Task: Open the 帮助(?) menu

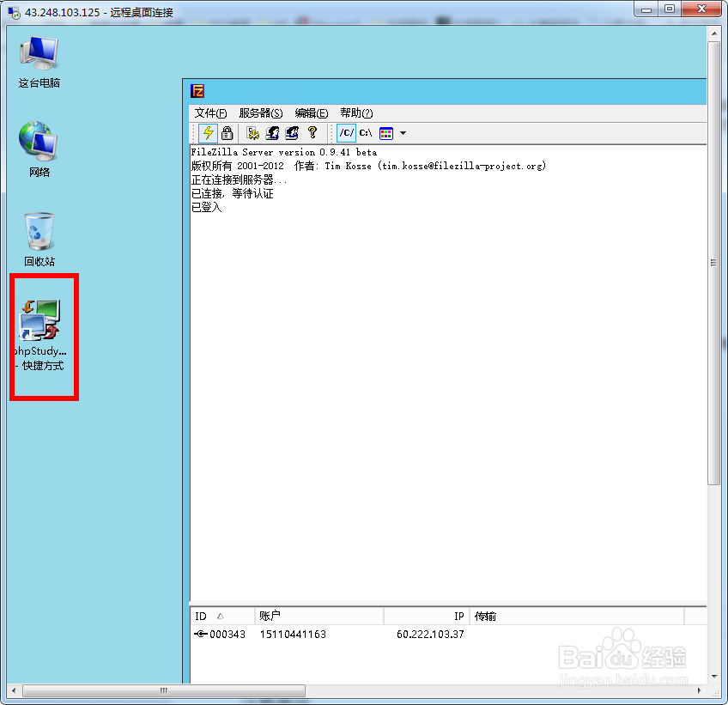Action: 356,113
